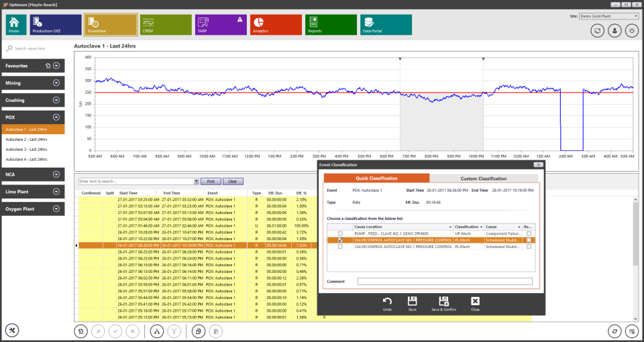The height and width of the screenshot is (342, 644).
Task: Click the copy classification icon
Action: [199, 331]
